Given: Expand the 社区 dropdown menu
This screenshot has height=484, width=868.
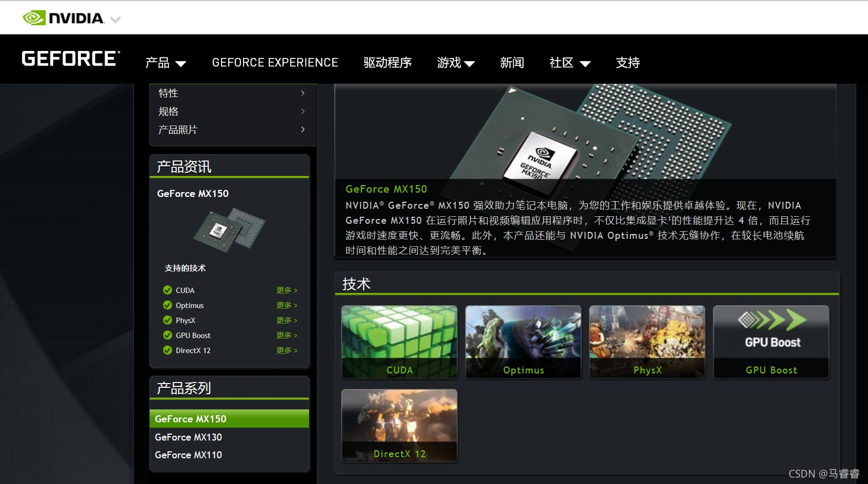Looking at the screenshot, I should 570,63.
